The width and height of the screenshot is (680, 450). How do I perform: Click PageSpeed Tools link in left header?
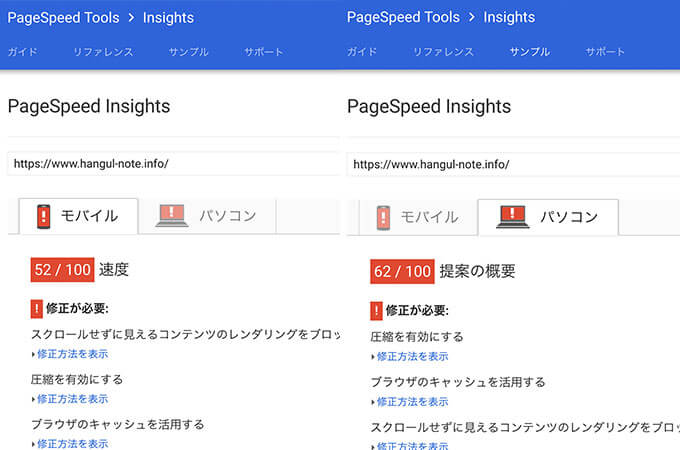coord(63,18)
